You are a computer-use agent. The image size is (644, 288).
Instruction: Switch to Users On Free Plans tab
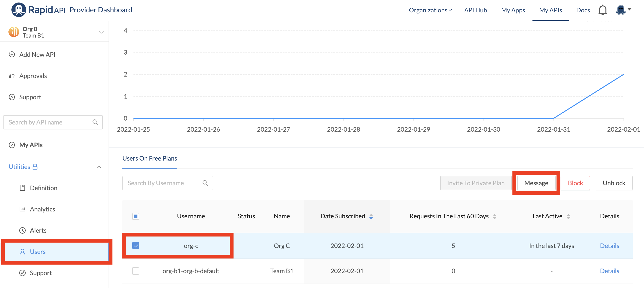click(x=150, y=158)
